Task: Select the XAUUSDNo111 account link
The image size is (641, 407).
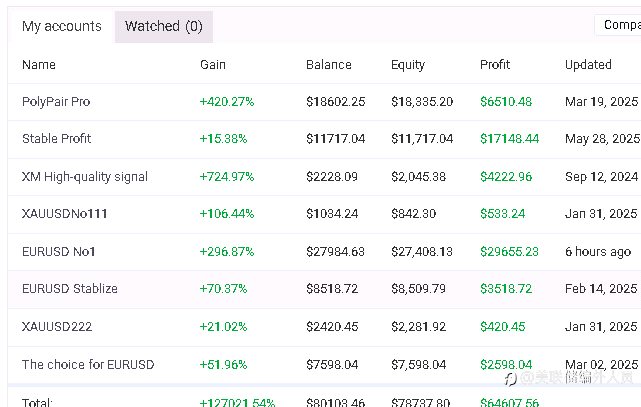Action: (x=65, y=214)
